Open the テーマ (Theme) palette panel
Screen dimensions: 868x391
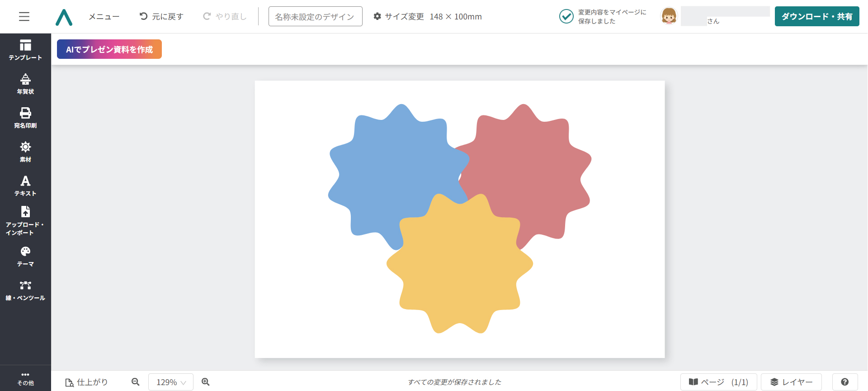pyautogui.click(x=25, y=256)
